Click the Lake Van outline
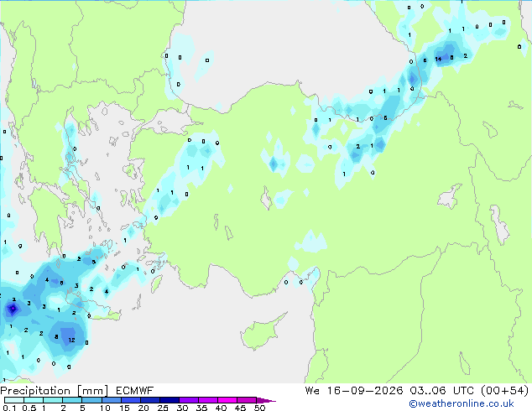The image size is (532, 411). tap(449, 197)
